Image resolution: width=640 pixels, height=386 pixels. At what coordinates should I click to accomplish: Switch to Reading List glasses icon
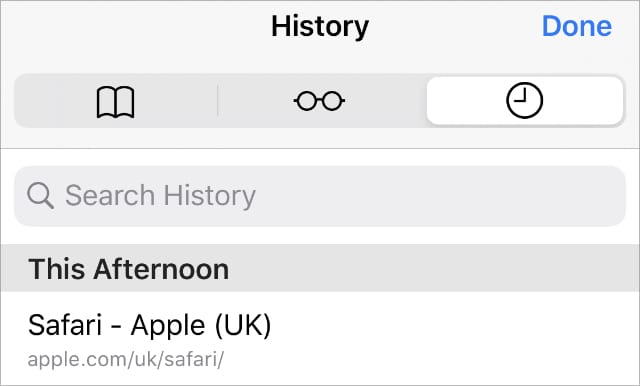320,101
